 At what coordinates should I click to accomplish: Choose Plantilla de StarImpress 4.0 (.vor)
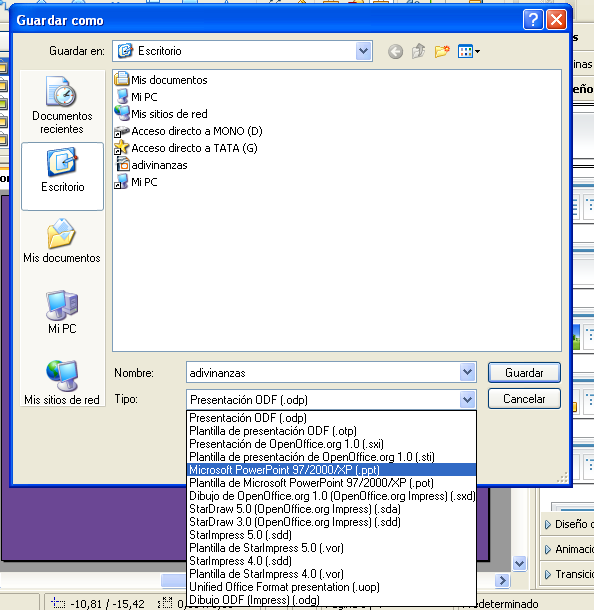(x=331, y=574)
